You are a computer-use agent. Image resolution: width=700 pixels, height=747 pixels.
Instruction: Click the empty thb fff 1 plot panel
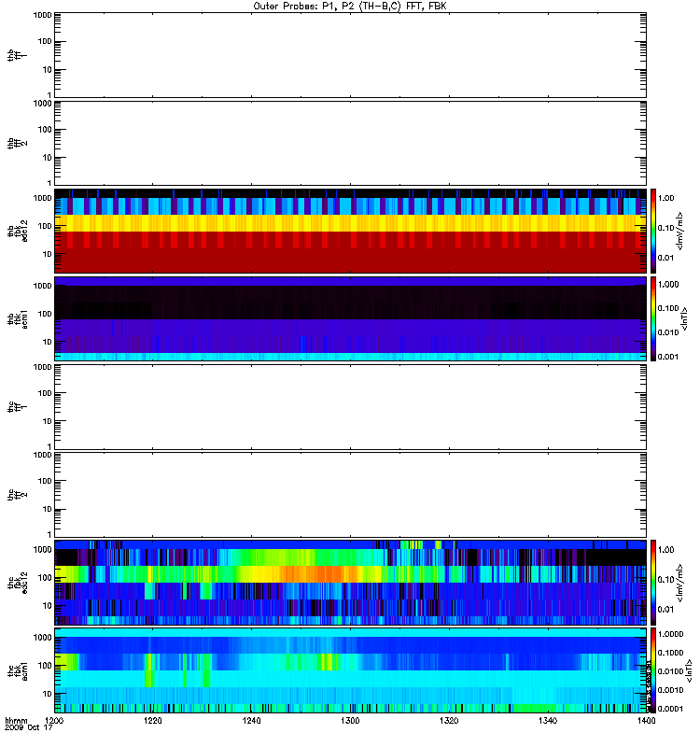(351, 55)
